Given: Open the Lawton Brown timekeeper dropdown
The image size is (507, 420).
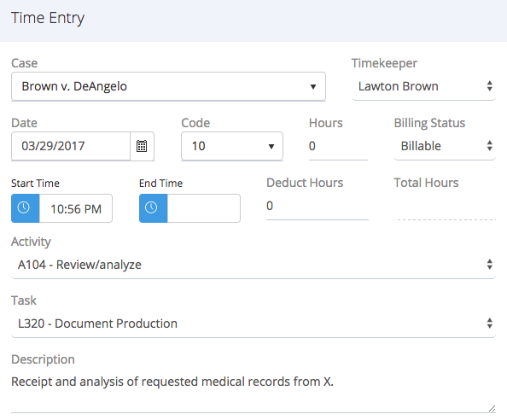Looking at the screenshot, I should pyautogui.click(x=423, y=86).
